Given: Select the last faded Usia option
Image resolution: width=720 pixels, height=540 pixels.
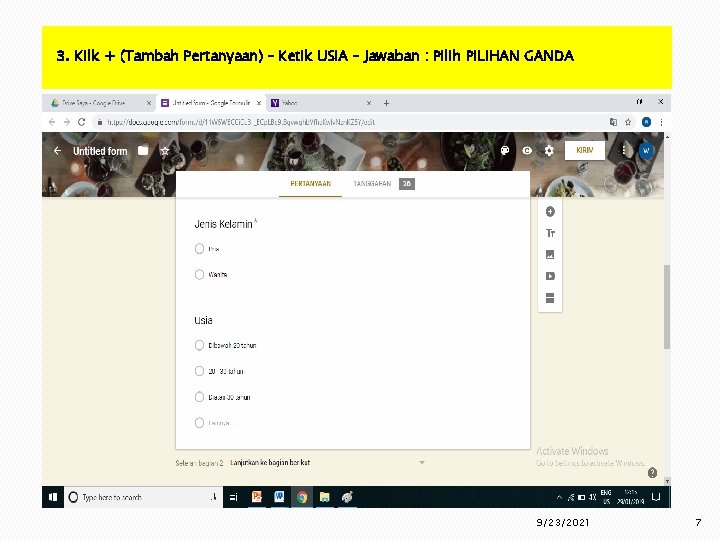Looking at the screenshot, I should (x=199, y=422).
